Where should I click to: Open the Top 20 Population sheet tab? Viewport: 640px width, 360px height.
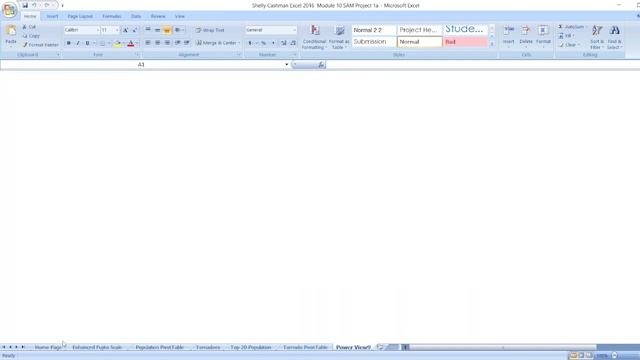(251, 347)
